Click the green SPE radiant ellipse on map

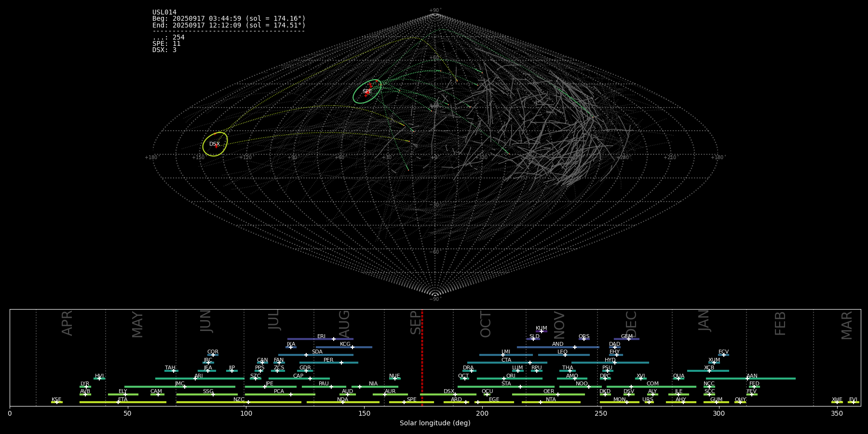pos(367,91)
